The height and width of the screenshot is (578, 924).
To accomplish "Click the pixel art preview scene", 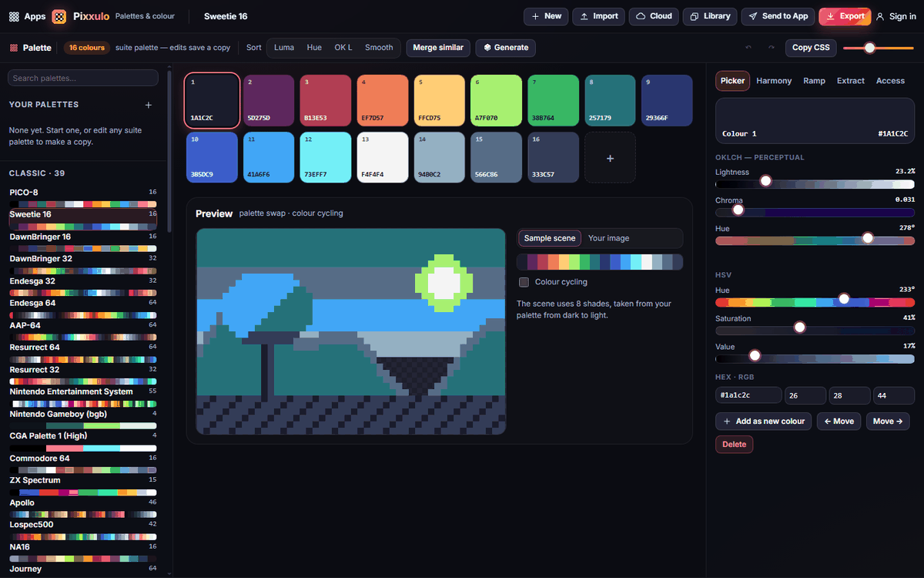I will click(x=351, y=331).
